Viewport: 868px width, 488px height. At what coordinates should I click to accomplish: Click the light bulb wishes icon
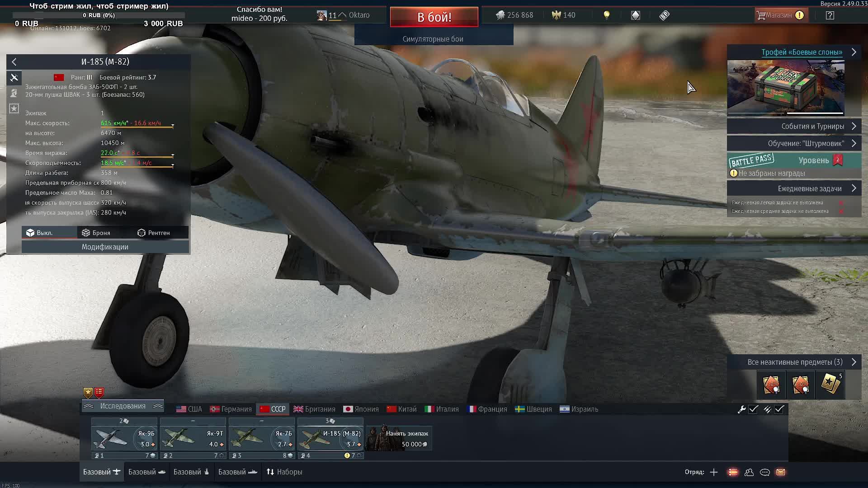(x=606, y=15)
